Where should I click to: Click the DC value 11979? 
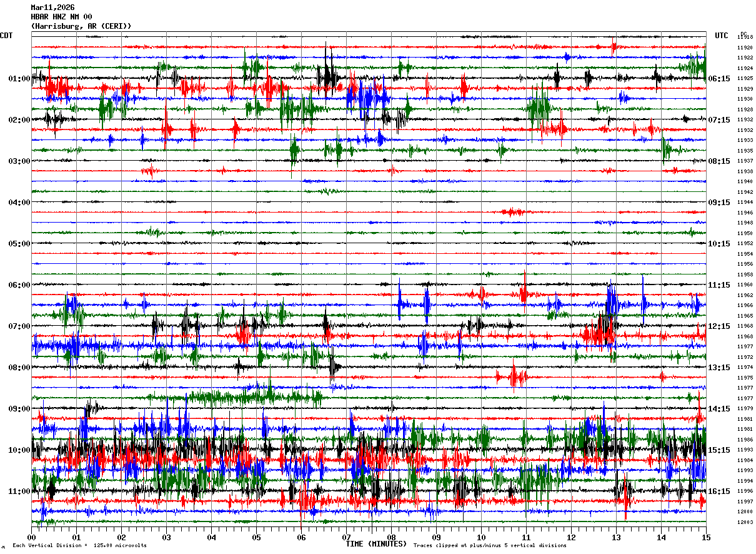coord(745,408)
